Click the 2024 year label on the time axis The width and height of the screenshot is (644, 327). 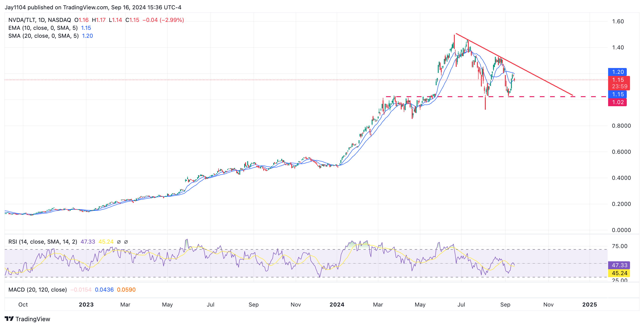337,305
